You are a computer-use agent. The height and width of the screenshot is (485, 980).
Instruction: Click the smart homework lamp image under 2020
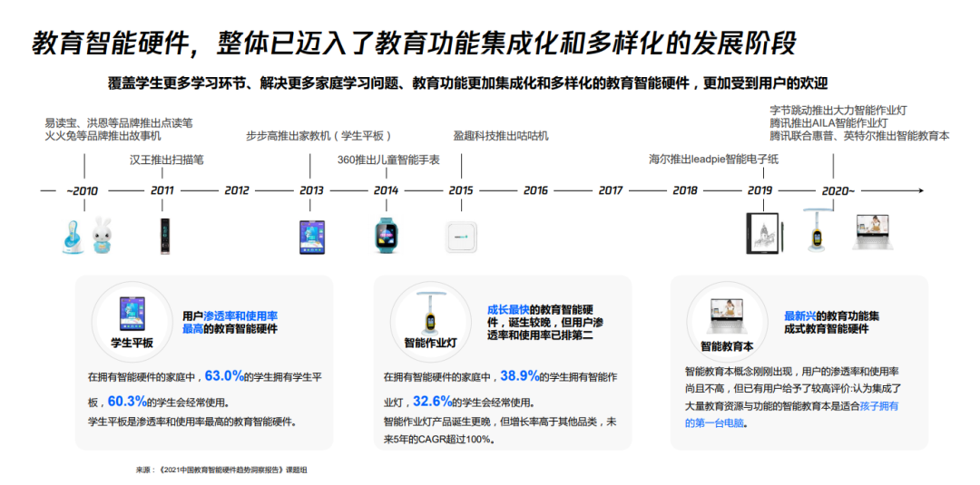click(x=816, y=231)
